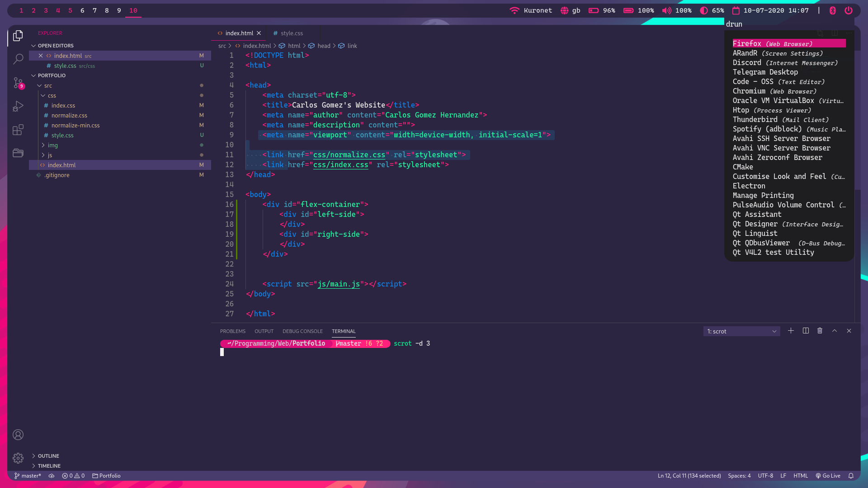Click the synchronize changes cloud icon
Image resolution: width=868 pixels, height=488 pixels.
pos(52,476)
